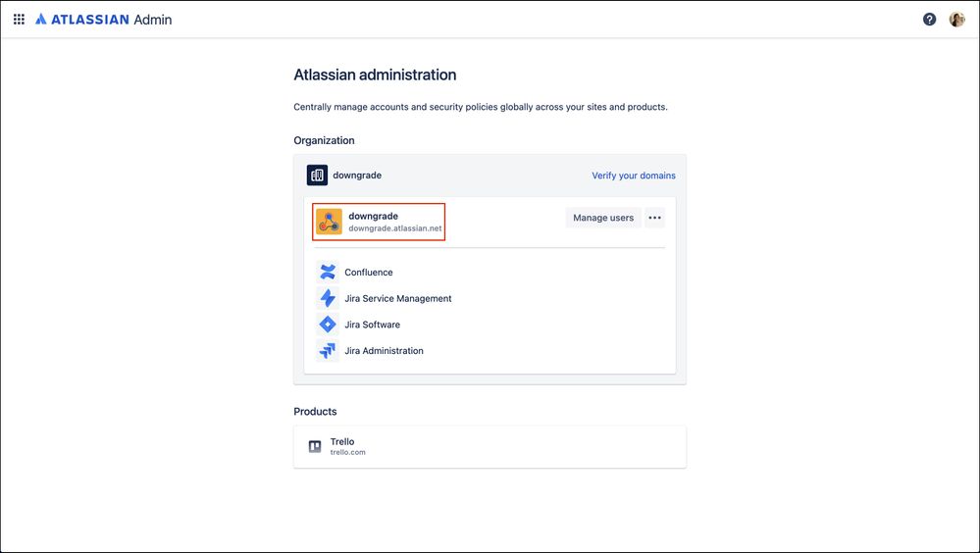The height and width of the screenshot is (553, 980).
Task: Open Confluence product link
Action: 368,273
